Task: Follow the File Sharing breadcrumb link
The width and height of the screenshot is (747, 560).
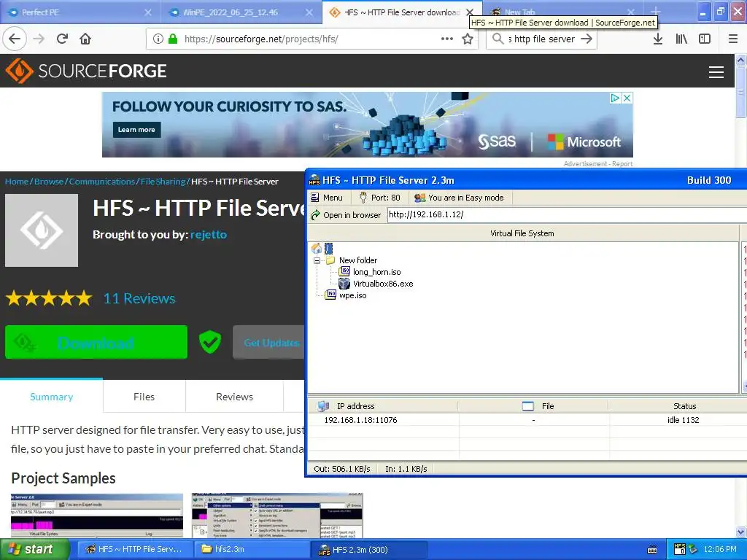Action: [x=163, y=182]
